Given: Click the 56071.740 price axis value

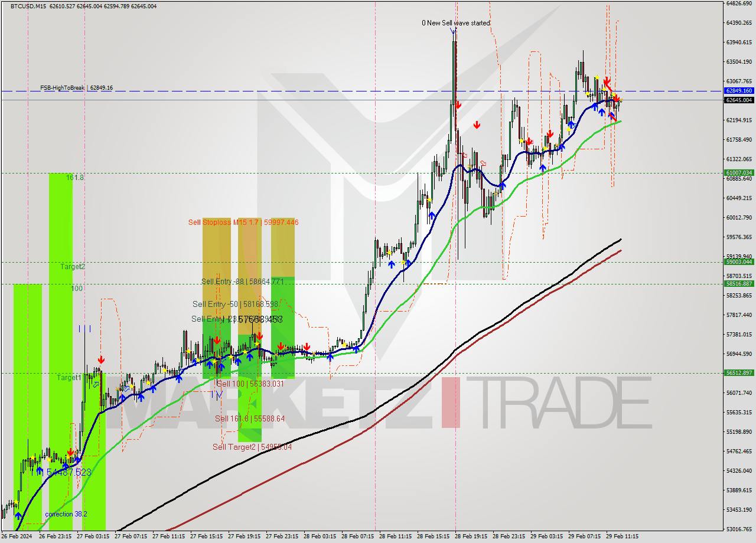Looking at the screenshot, I should [x=738, y=392].
